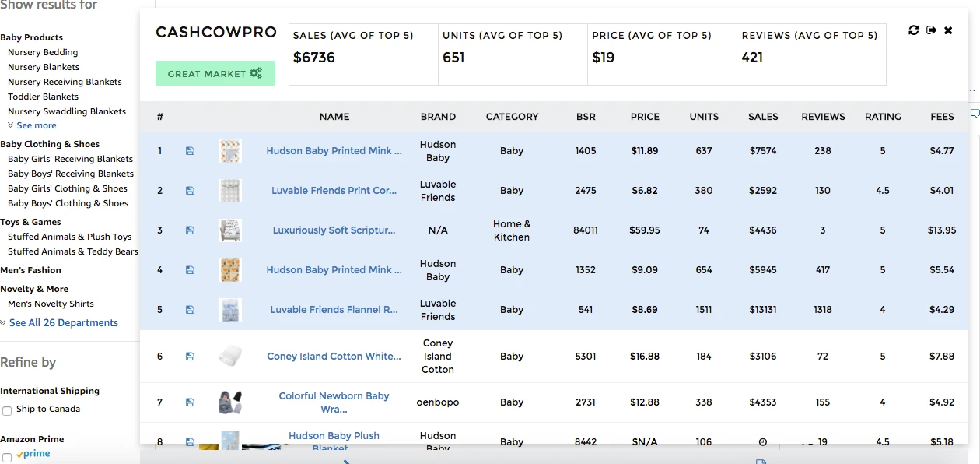Click save icon for row 5 Flannel
The width and height of the screenshot is (980, 464).
pos(190,310)
